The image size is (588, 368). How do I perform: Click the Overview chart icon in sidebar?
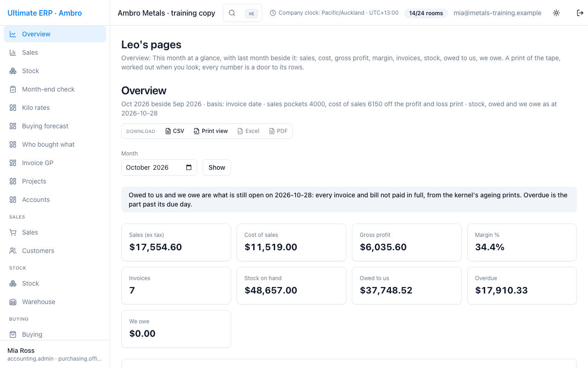coord(13,34)
